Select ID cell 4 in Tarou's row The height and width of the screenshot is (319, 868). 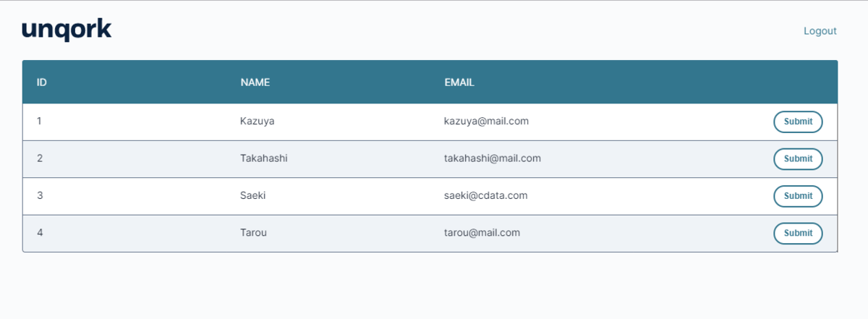pos(39,233)
